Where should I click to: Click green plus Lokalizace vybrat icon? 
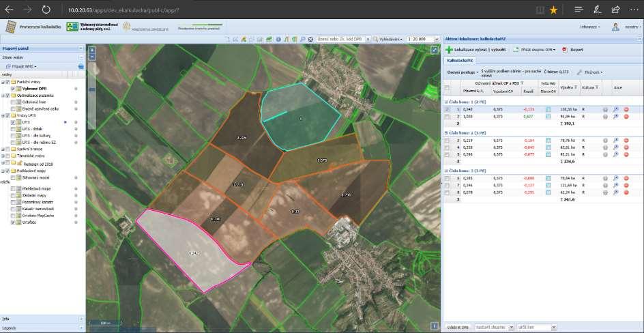point(449,50)
